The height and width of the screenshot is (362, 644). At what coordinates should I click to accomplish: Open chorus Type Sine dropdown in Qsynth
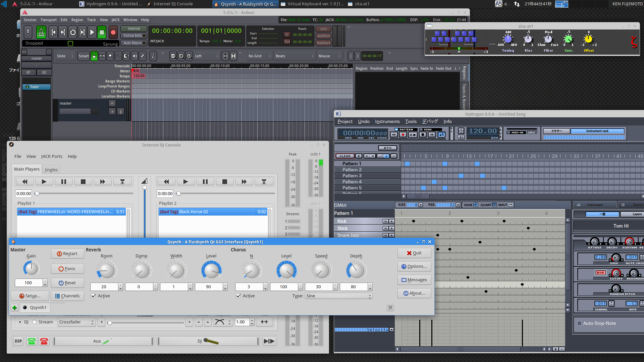click(x=338, y=296)
